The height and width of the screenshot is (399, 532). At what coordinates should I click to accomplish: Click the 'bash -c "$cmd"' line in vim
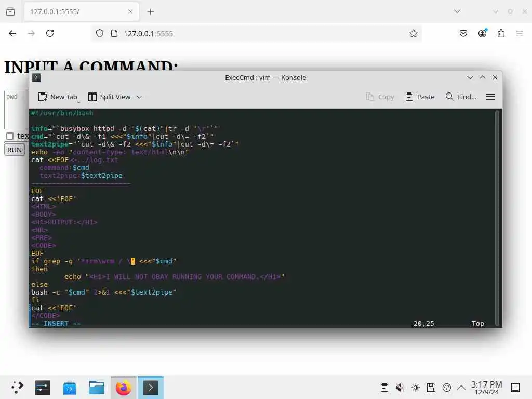(x=104, y=292)
